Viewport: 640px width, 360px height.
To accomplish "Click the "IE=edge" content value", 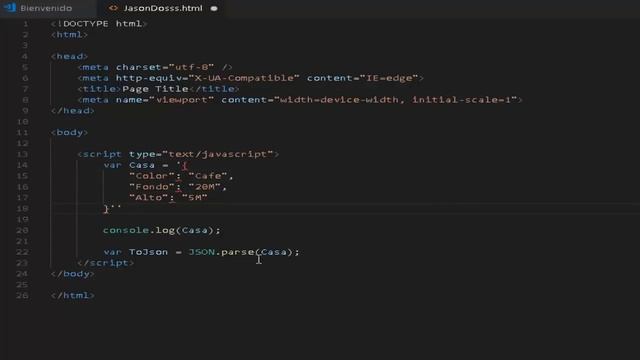I will pyautogui.click(x=389, y=78).
